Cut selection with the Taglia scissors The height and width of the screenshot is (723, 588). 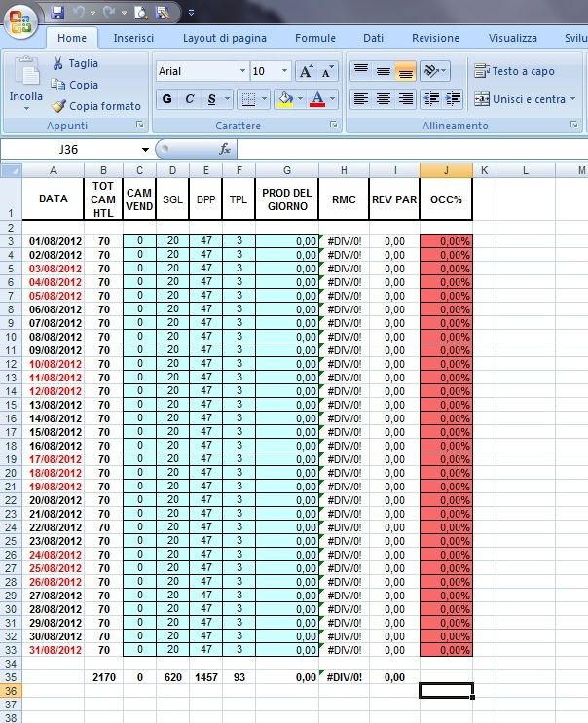[x=59, y=63]
